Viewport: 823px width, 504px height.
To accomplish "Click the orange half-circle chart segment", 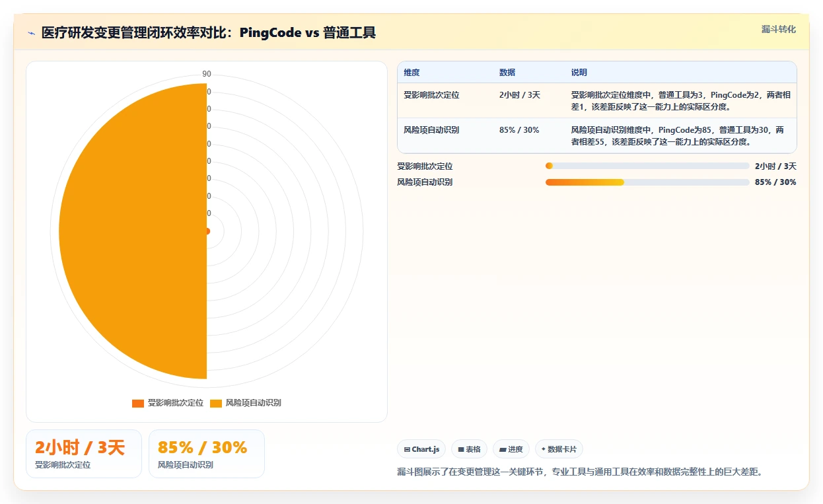I will coord(132,231).
